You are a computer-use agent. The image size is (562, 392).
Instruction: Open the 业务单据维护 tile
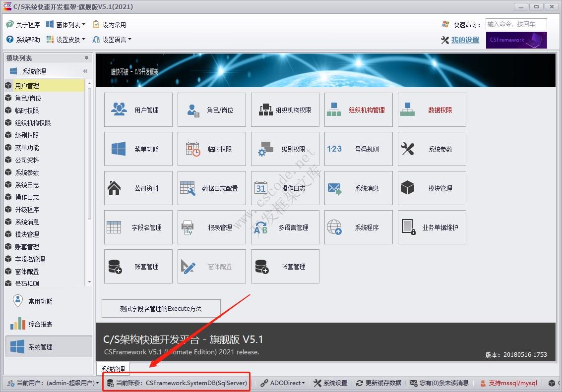coord(432,227)
